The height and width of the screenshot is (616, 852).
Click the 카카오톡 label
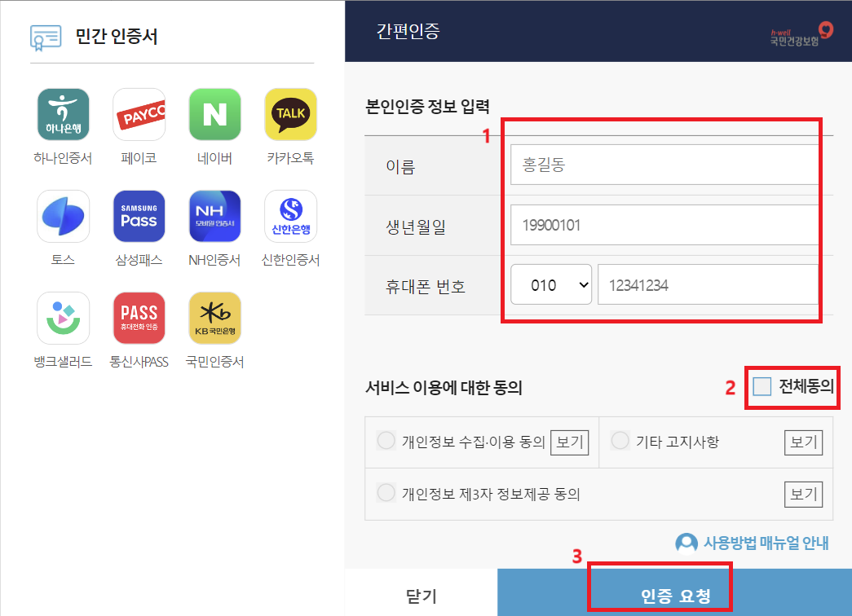(x=291, y=158)
